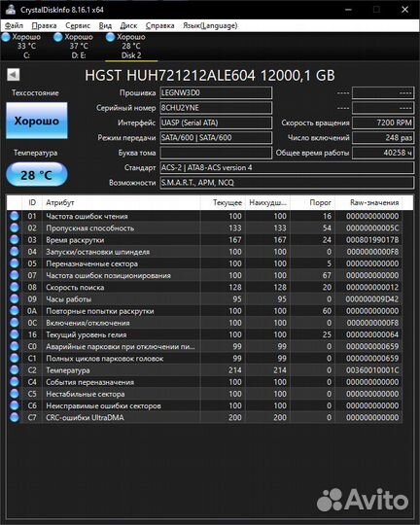Click status orb for Время раскрутки row
Screen dimensions: 420x525
15,240
